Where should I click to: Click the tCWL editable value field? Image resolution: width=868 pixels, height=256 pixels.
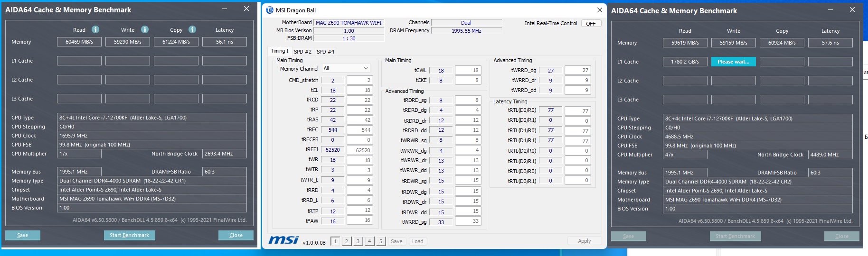tap(468, 70)
